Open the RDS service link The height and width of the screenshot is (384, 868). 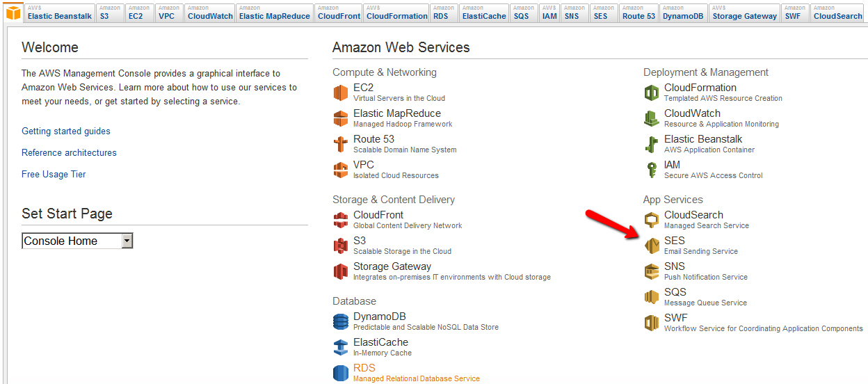[x=364, y=368]
